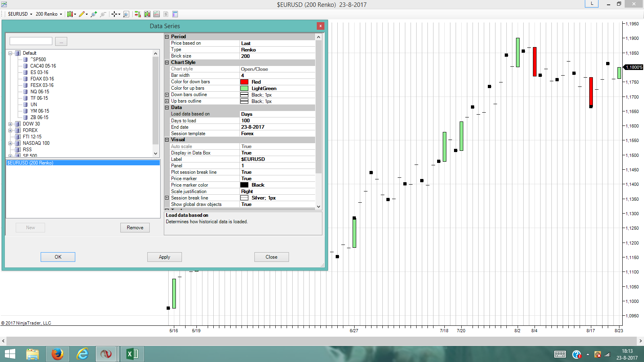The height and width of the screenshot is (362, 644).
Task: Click the zoom out magnifier icon
Action: [103, 14]
